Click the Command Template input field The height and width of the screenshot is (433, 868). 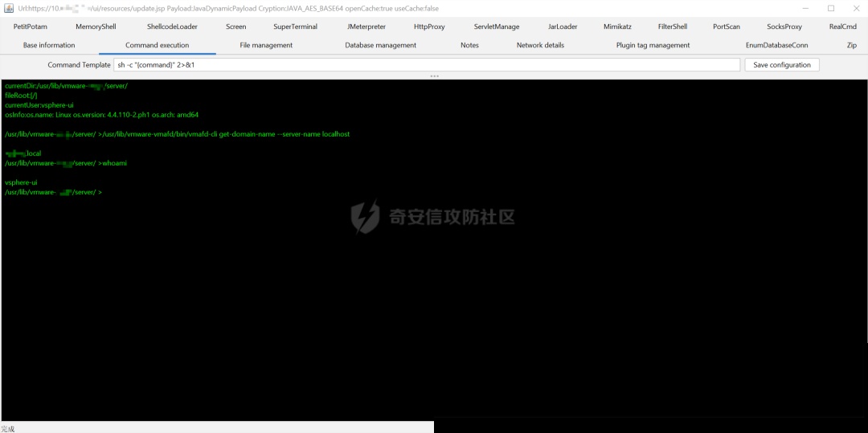[426, 65]
